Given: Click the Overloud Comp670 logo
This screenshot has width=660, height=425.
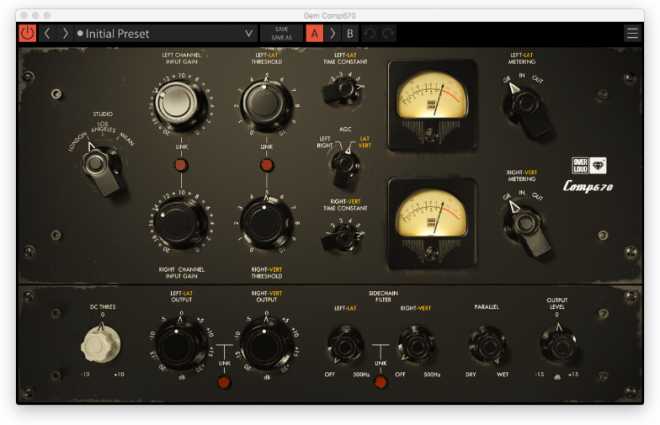Looking at the screenshot, I should click(588, 175).
